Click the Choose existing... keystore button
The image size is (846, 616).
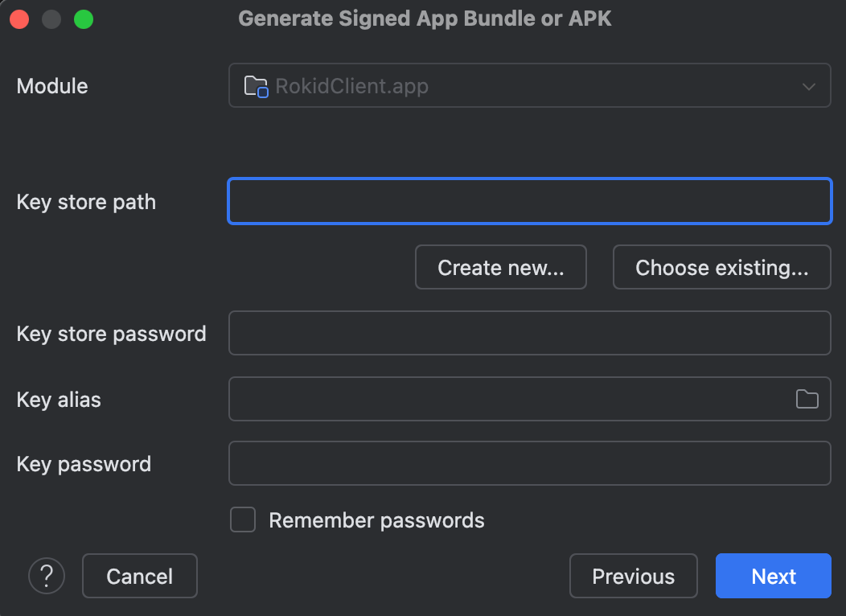coord(721,267)
